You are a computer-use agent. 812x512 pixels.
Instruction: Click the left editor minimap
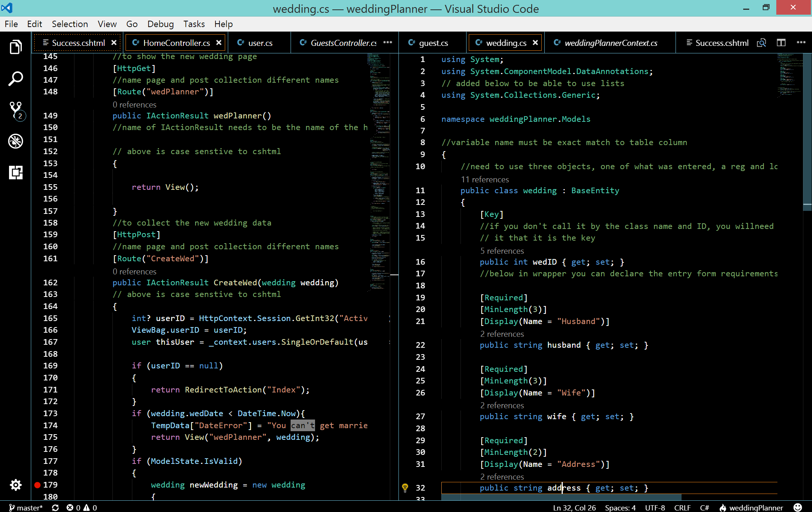pyautogui.click(x=379, y=172)
